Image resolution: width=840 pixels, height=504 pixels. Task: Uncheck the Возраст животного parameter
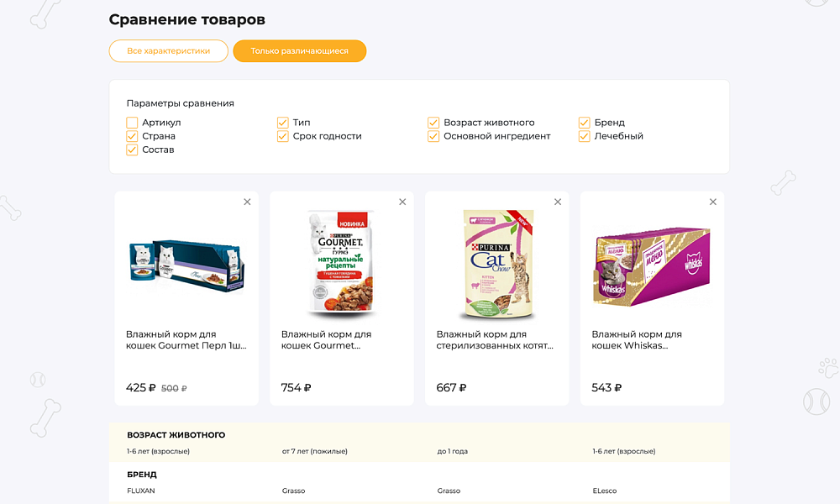433,123
